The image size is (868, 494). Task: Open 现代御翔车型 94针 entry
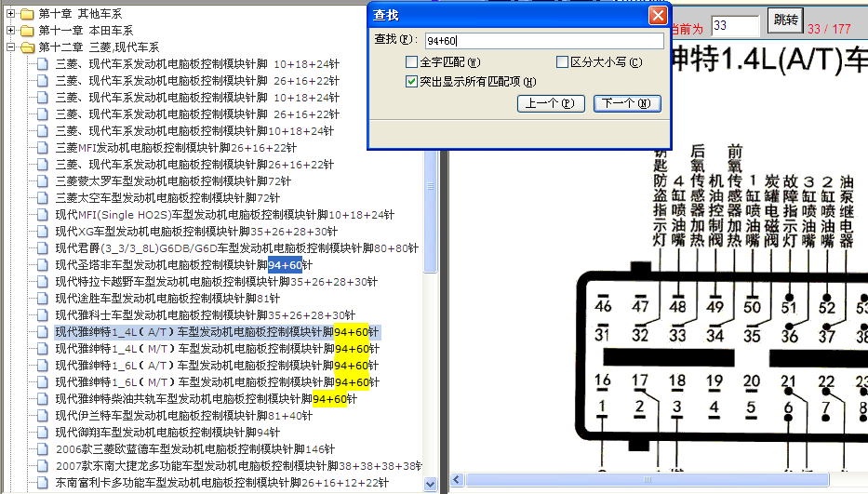pos(167,433)
